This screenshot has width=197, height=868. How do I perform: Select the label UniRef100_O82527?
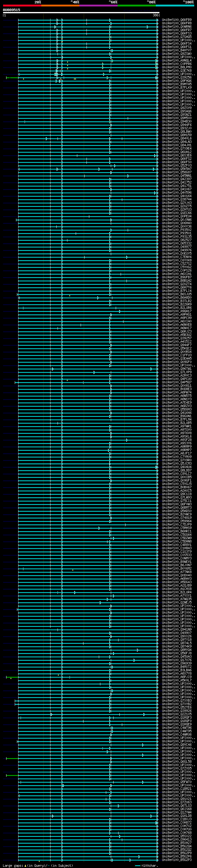(177, 240)
